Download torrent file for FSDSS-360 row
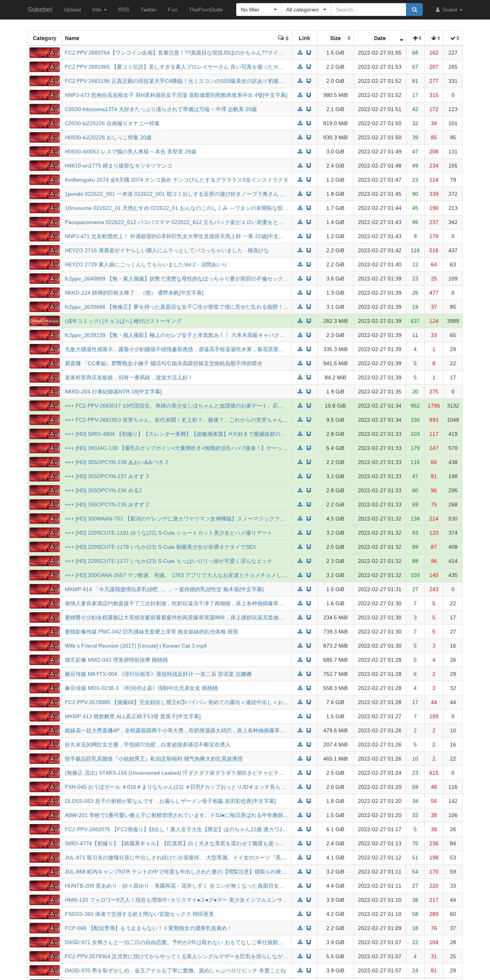The image size is (490, 980). coord(300,914)
